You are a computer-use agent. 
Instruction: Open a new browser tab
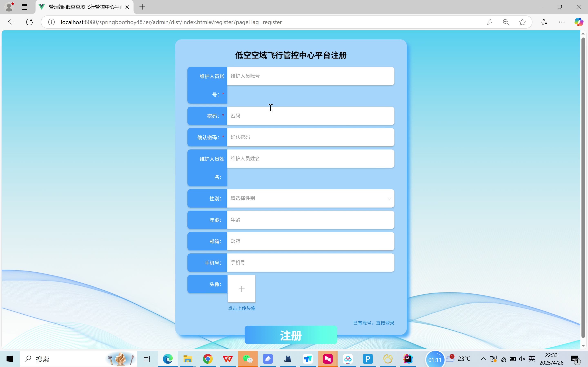point(142,7)
